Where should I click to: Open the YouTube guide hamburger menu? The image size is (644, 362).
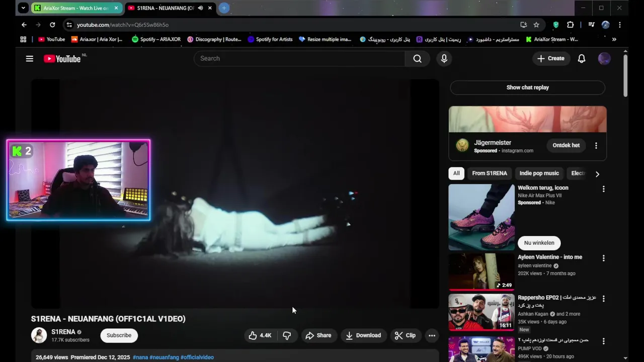(30, 59)
